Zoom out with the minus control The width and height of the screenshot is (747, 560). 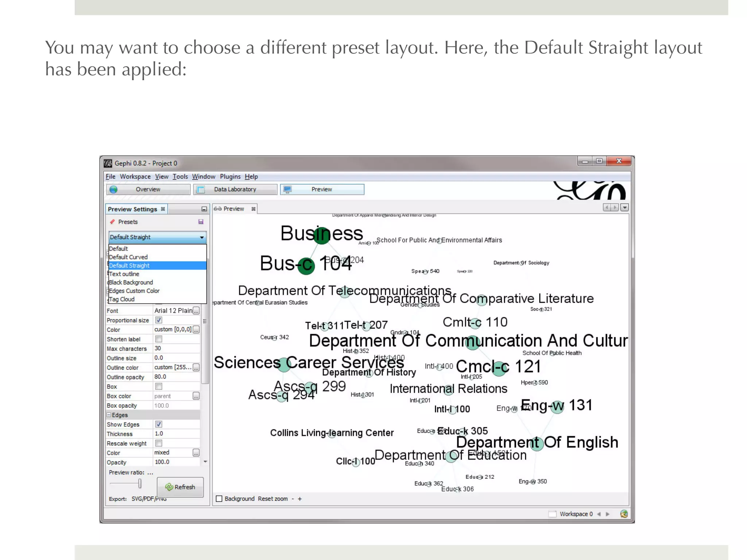[x=293, y=499]
